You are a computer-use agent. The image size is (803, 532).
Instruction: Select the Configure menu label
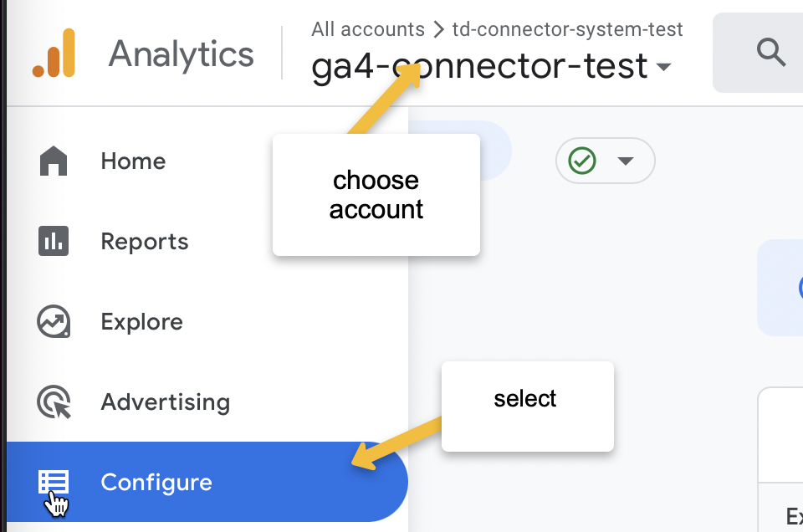tap(156, 483)
